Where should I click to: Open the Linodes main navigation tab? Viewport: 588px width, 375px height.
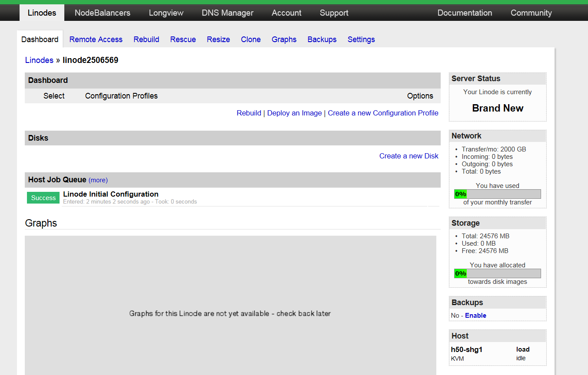[x=42, y=13]
